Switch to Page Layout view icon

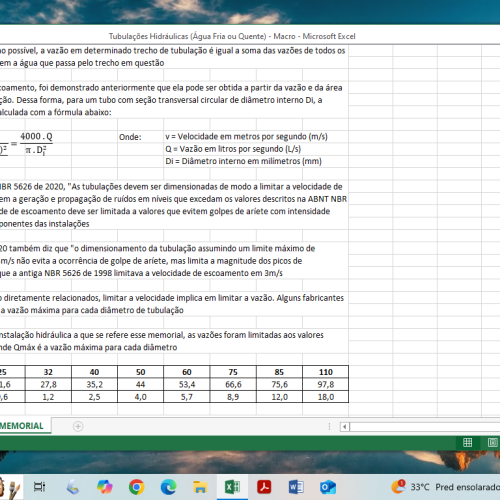493,442
